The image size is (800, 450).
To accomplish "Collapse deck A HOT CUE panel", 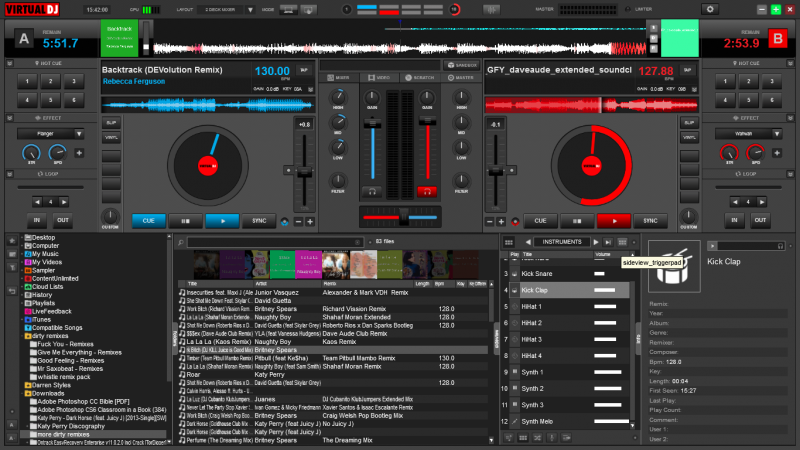I will [x=10, y=63].
